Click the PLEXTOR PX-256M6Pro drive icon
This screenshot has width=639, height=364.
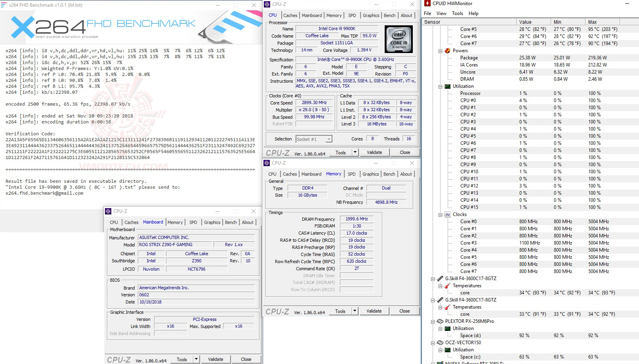441,321
